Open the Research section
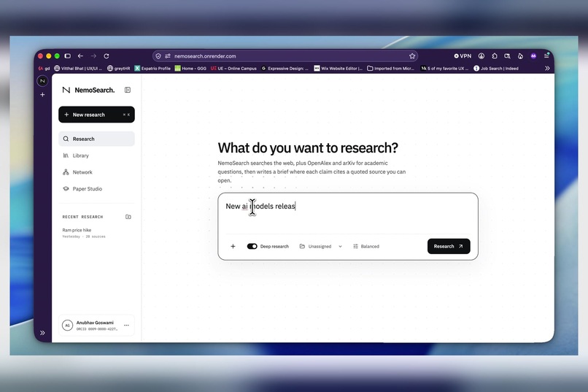Viewport: 588px width, 392px height. (x=96, y=139)
